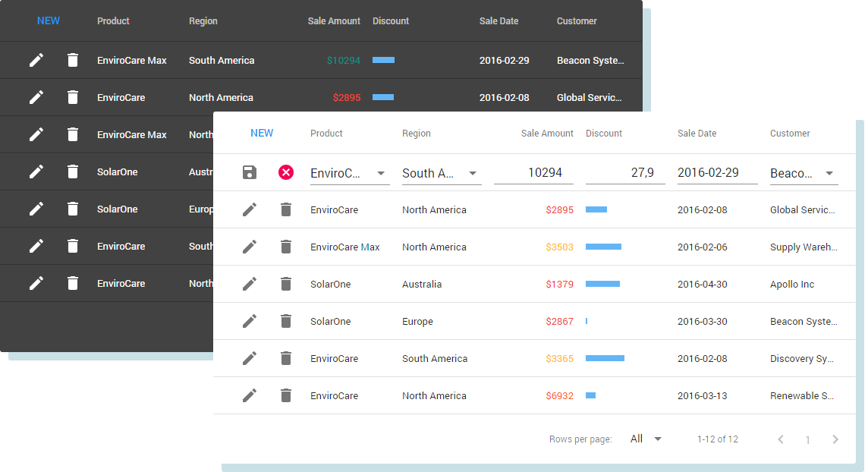Click NEW in the background grid
The height and width of the screenshot is (472, 868).
(49, 20)
